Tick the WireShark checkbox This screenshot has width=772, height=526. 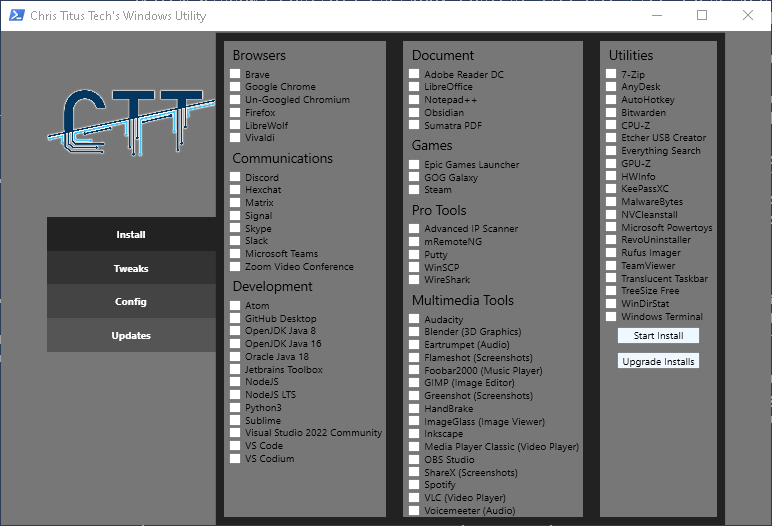(x=414, y=280)
